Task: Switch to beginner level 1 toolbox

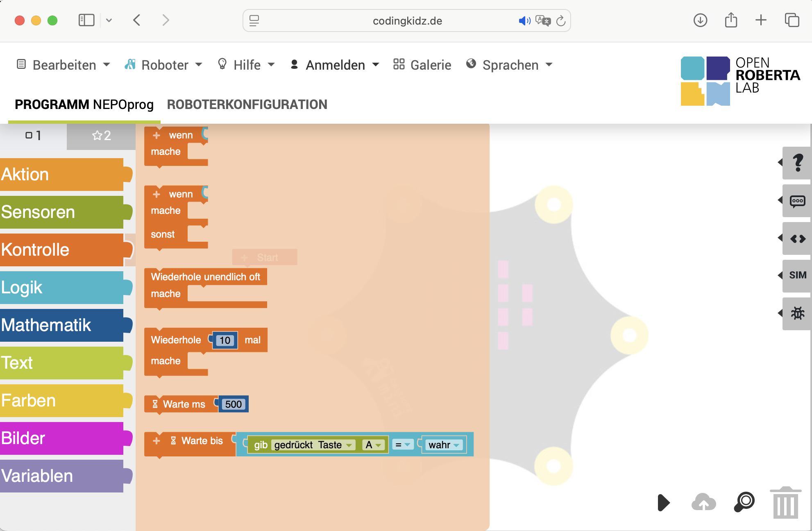Action: click(33, 136)
